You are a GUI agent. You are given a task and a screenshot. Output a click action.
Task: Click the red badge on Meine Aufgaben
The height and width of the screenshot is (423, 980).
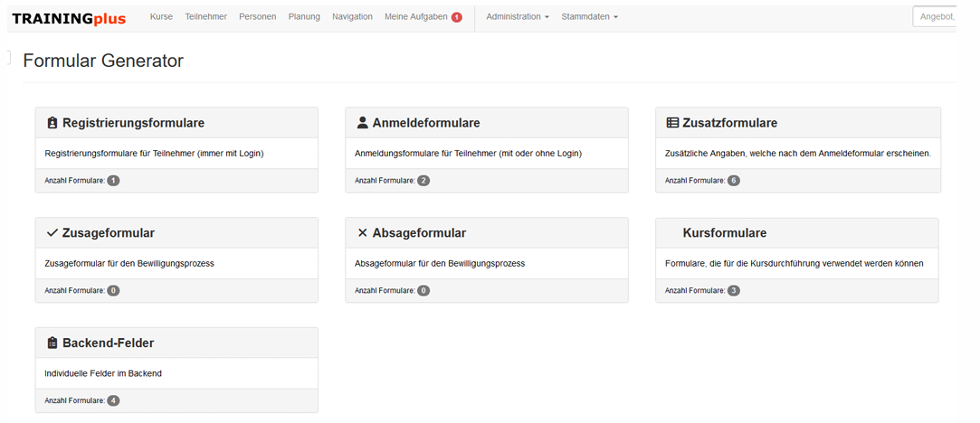tap(457, 17)
